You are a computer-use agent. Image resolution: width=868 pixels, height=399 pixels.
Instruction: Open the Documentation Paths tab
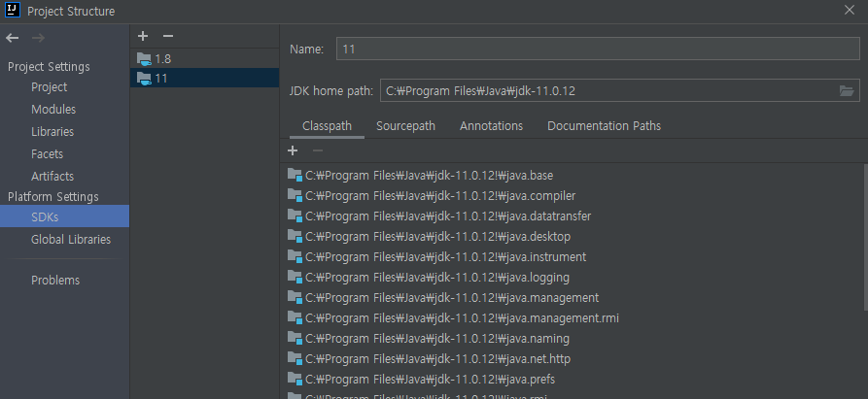coord(604,126)
